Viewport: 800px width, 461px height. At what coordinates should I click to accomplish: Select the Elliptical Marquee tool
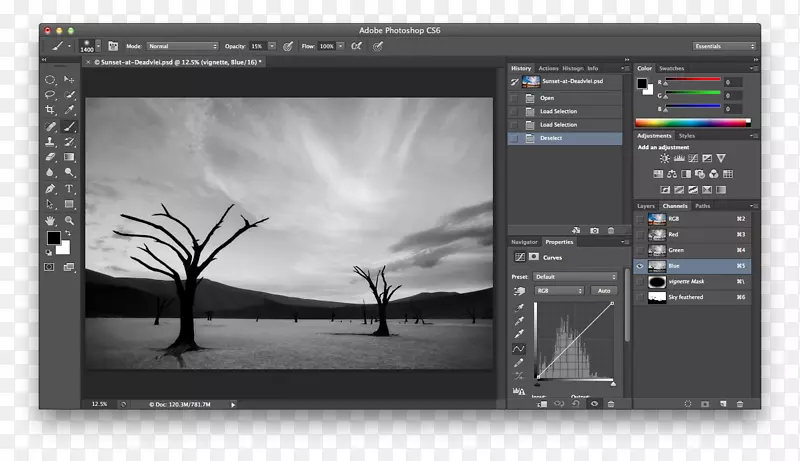[49, 80]
